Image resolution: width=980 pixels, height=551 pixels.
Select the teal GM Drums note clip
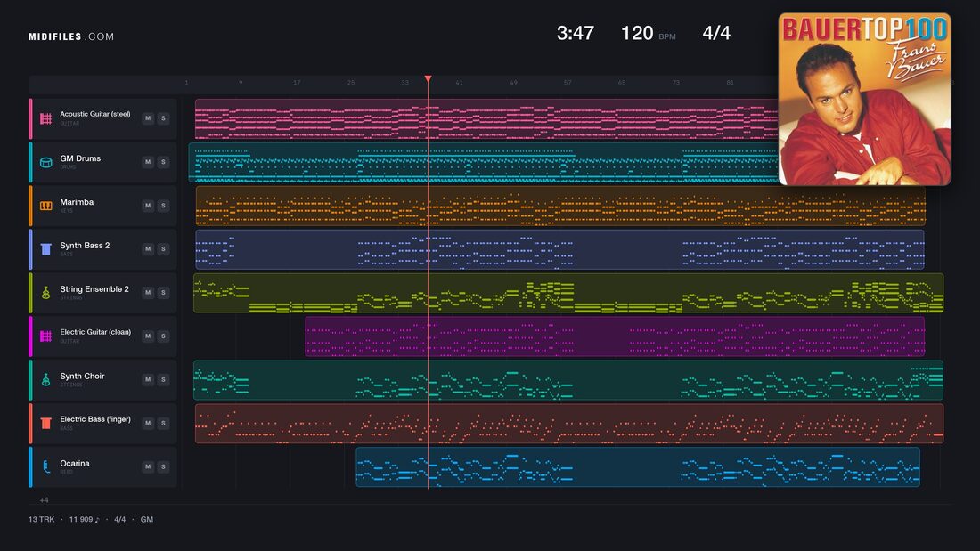point(483,162)
